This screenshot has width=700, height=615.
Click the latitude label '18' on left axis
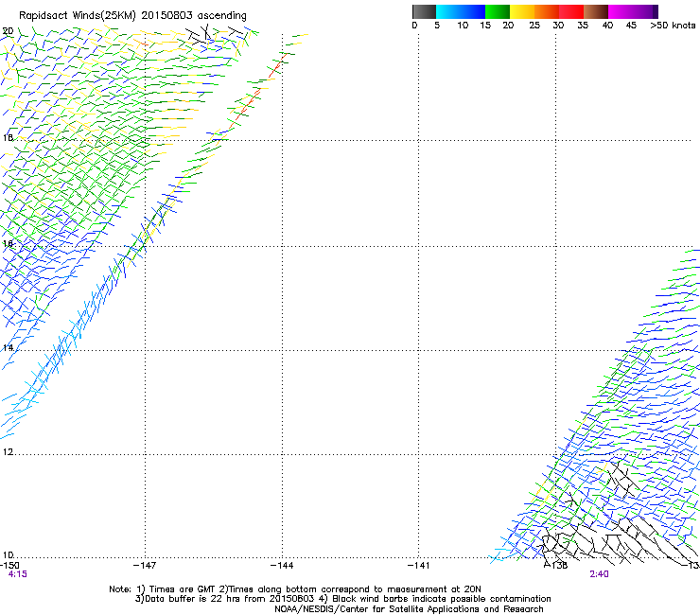[x=8, y=137]
